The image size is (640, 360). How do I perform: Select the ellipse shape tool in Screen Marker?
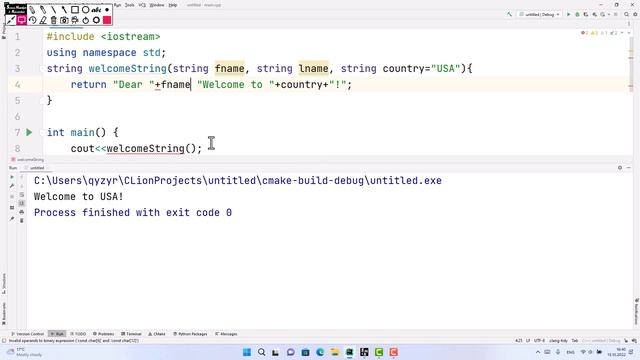coord(85,9)
